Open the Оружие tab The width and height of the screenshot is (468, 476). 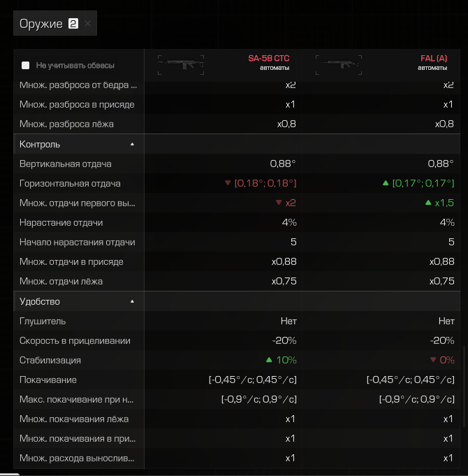click(55, 23)
